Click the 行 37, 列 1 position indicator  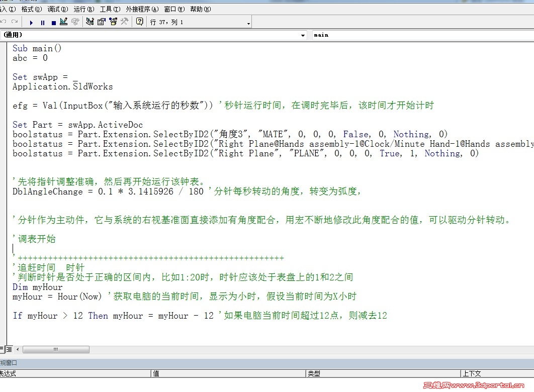pos(166,23)
